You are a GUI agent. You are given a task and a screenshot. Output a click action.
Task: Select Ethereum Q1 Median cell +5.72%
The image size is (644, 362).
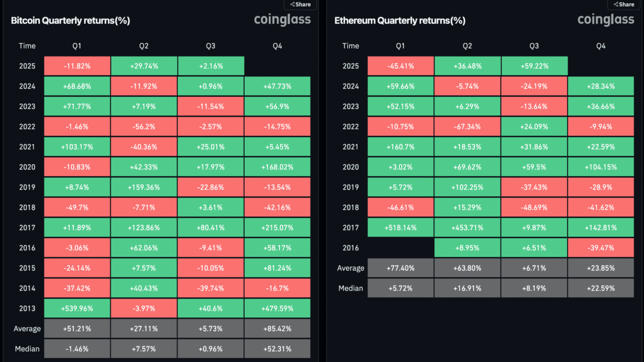(x=400, y=288)
